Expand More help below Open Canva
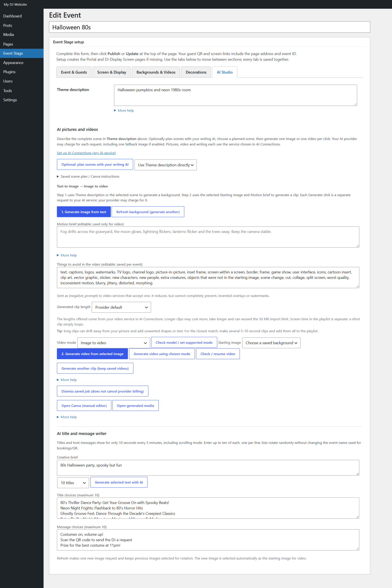 click(67, 417)
